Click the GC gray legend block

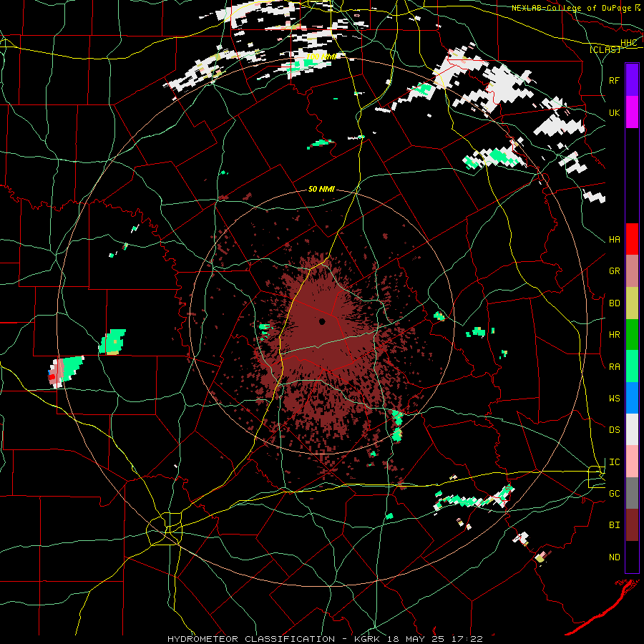(632, 493)
